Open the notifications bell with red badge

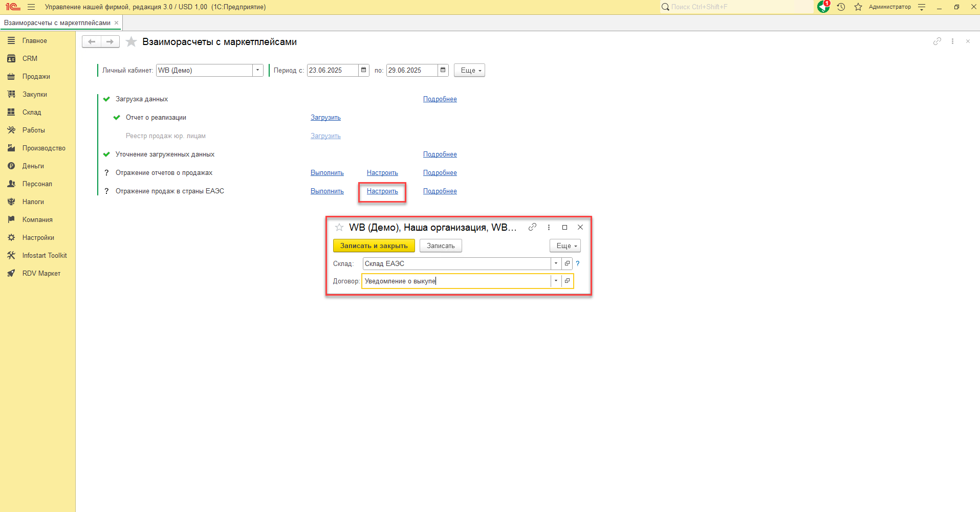[x=823, y=7]
